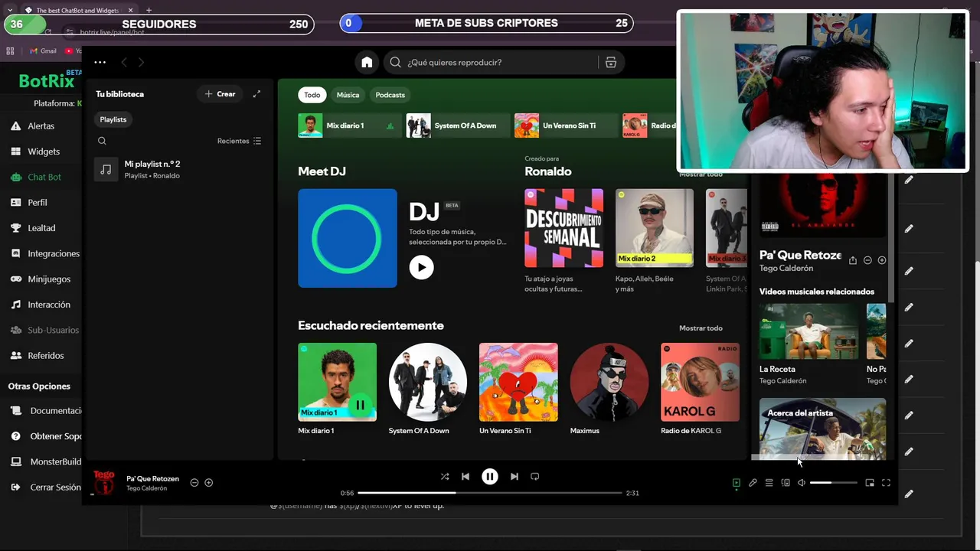
Task: Go back with Spotify's back arrow
Action: [124, 62]
